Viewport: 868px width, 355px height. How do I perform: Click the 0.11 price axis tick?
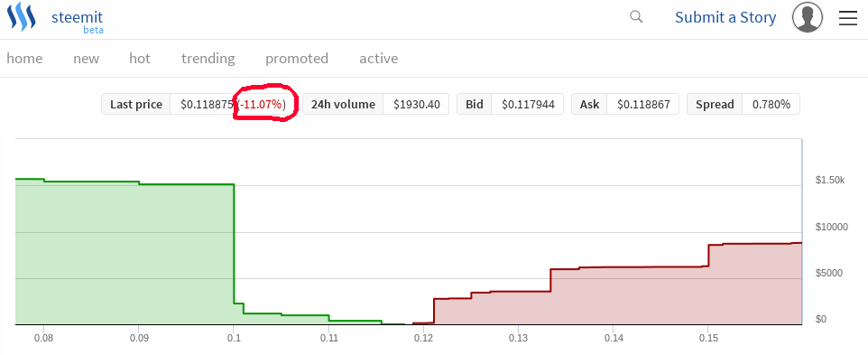(328, 337)
